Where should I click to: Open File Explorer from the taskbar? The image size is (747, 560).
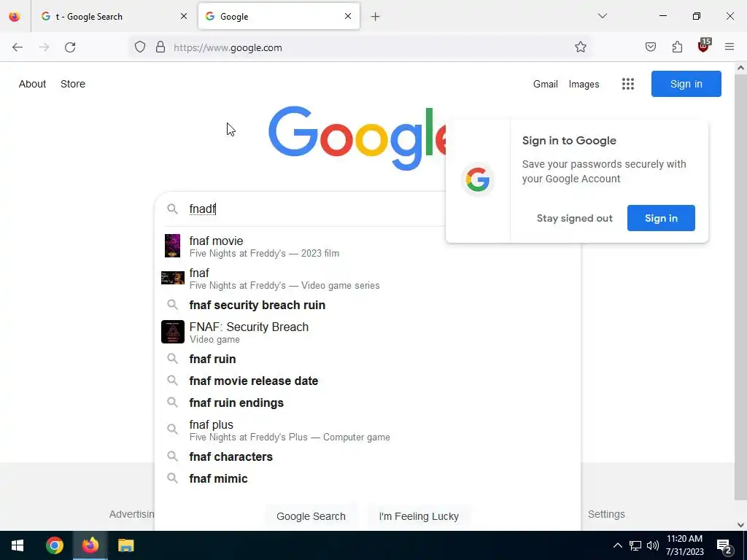[125, 545]
